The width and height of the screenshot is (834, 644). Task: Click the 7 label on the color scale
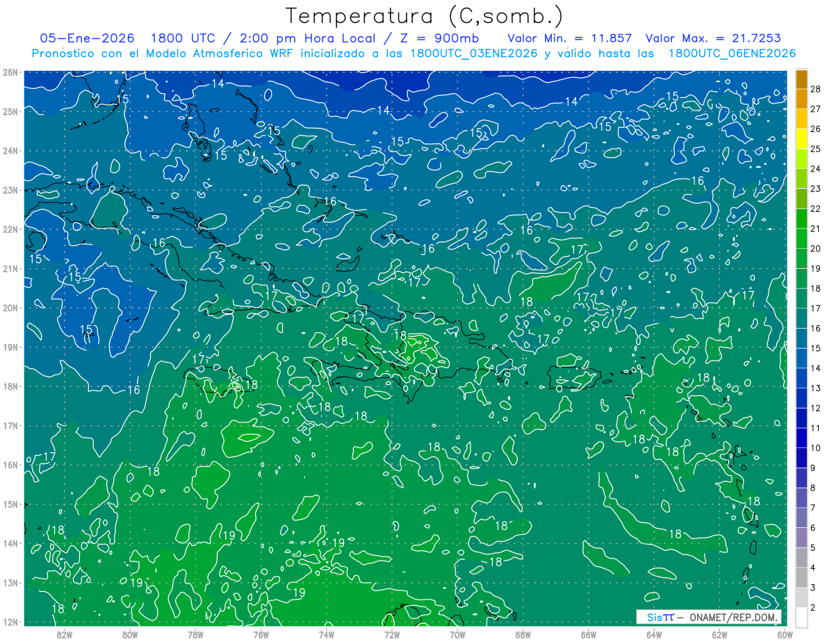click(813, 509)
